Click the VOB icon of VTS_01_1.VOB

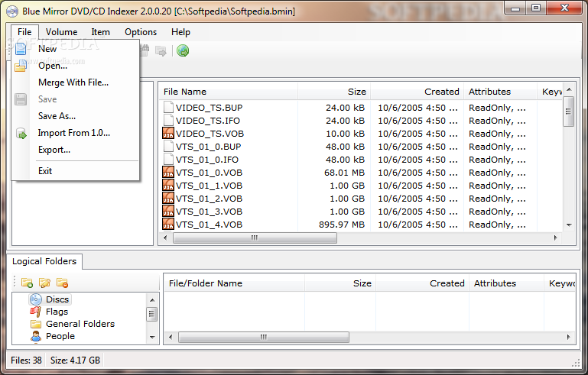point(168,186)
